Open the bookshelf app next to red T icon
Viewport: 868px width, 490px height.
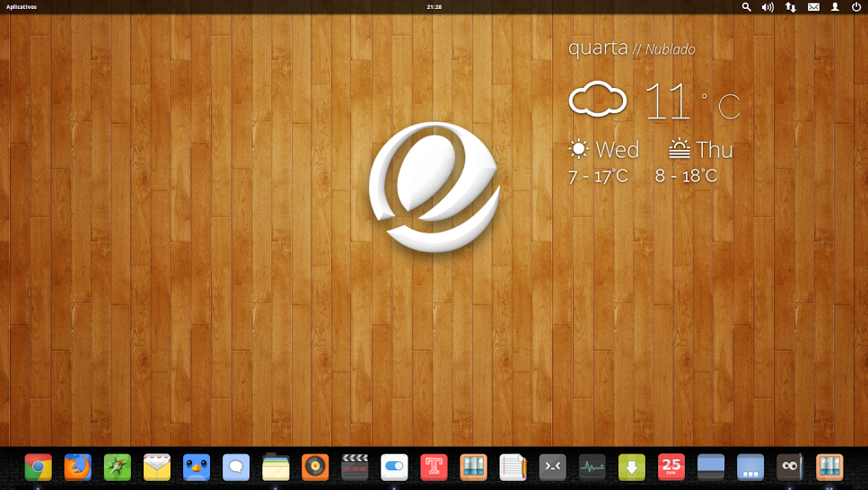coord(473,467)
